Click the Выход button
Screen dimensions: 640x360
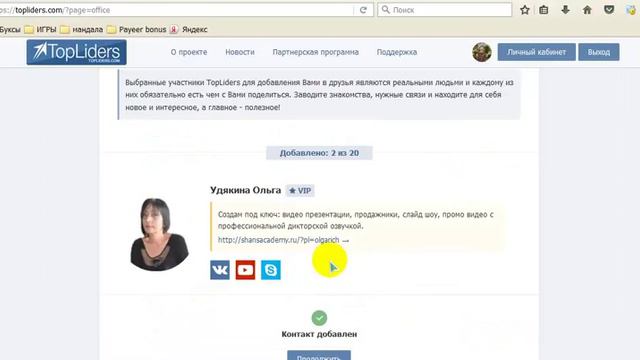(x=599, y=52)
